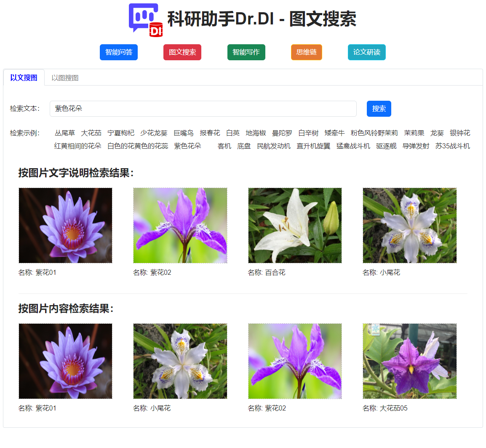Open the 紫花02 image in text-description results
This screenshot has width=486, height=448.
pos(180,225)
